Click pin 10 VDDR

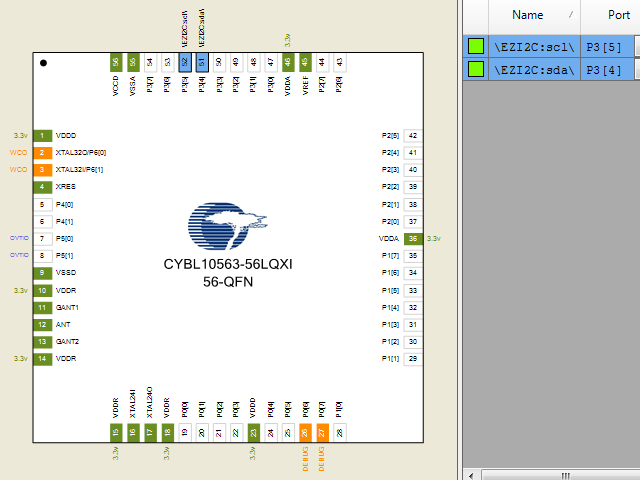[42, 291]
